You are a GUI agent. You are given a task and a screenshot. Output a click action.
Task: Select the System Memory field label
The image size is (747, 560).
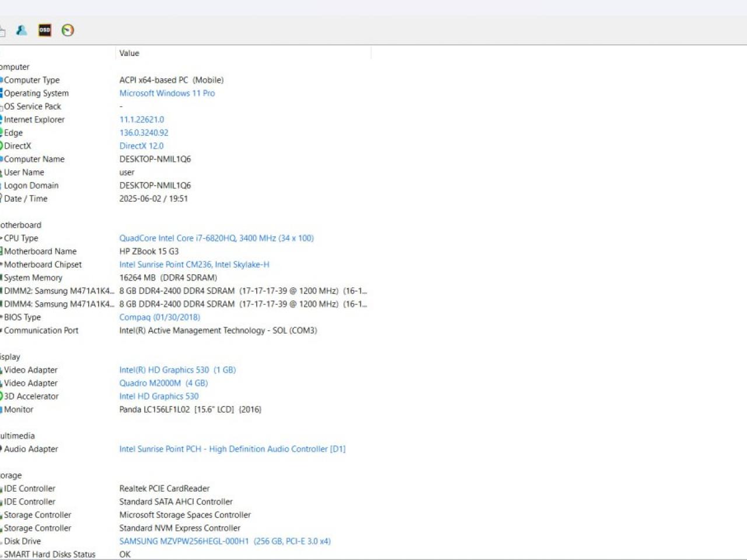pos(33,278)
